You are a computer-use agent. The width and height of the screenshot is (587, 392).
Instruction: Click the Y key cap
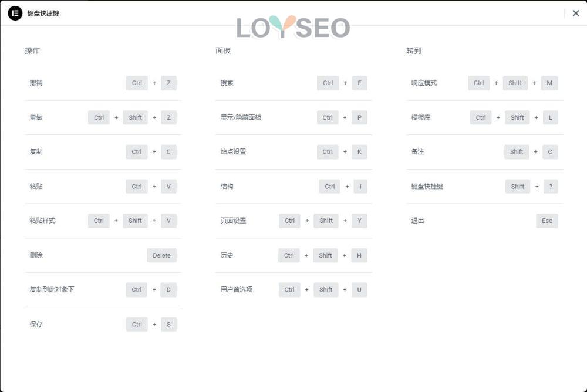point(359,221)
